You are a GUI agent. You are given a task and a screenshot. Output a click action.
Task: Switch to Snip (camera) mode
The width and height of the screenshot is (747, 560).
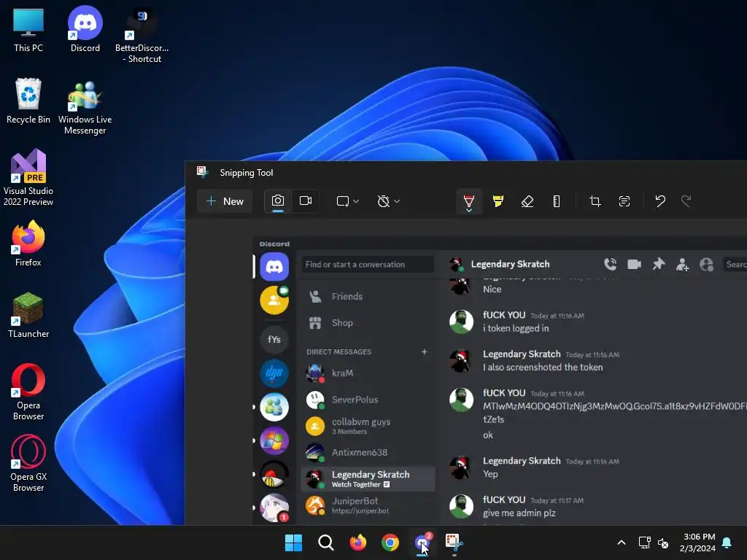278,201
